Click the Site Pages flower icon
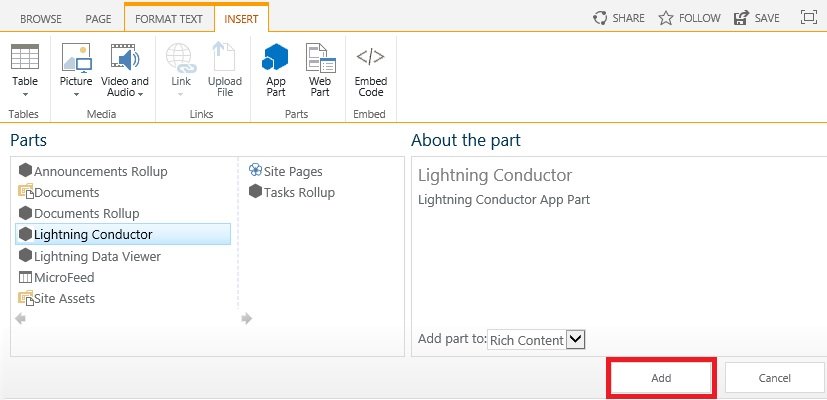827x400 pixels. (255, 170)
